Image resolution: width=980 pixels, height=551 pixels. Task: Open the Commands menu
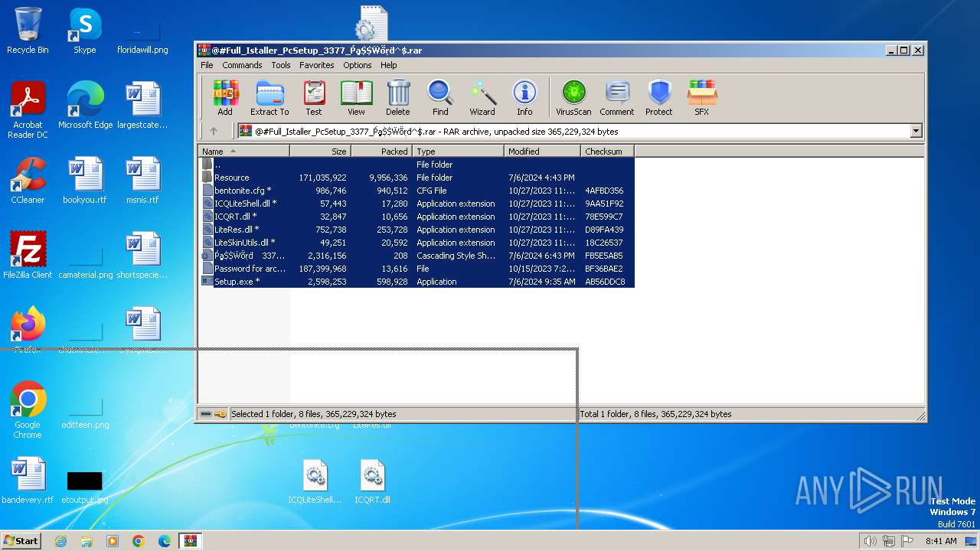(242, 65)
